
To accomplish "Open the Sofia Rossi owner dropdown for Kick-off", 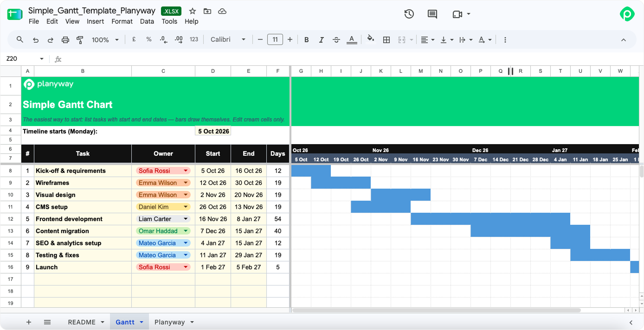I will click(x=186, y=171).
